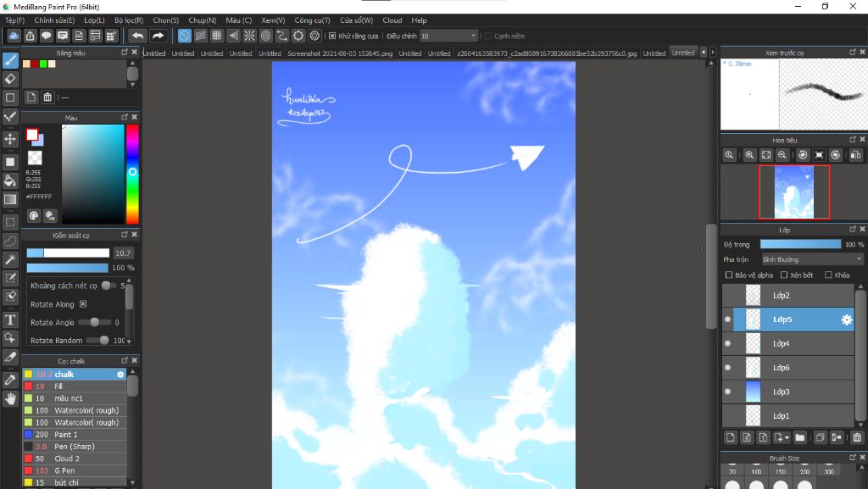Enable the Cạnh mềm checkbox
This screenshot has width=868, height=489.
[487, 36]
